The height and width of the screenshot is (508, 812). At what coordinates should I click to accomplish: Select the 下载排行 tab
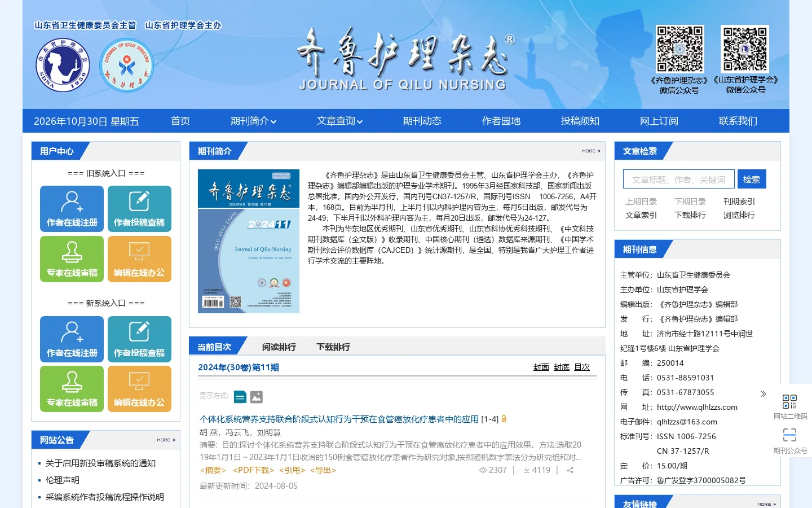(x=333, y=347)
